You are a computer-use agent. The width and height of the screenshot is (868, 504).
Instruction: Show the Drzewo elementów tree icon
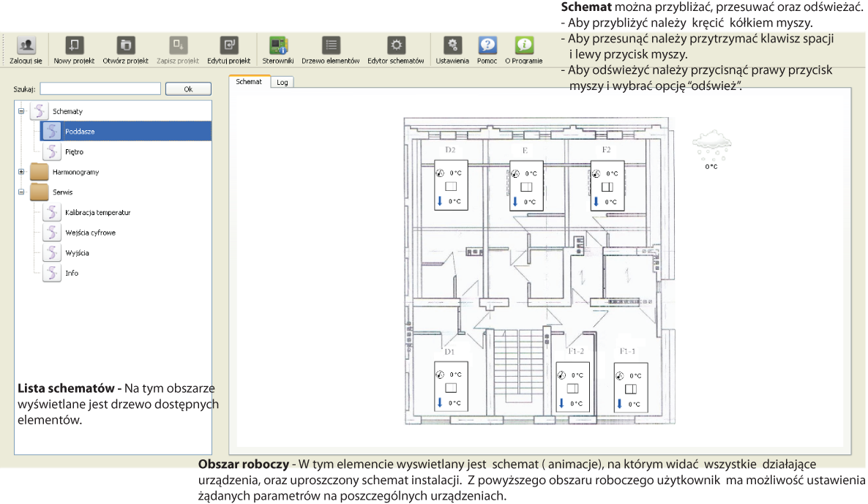(x=331, y=45)
